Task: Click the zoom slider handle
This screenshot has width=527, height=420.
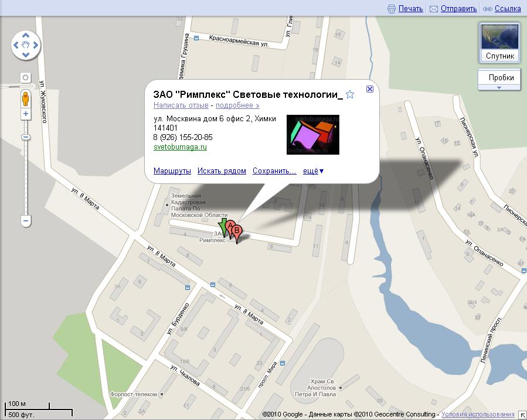Action: coord(26,137)
